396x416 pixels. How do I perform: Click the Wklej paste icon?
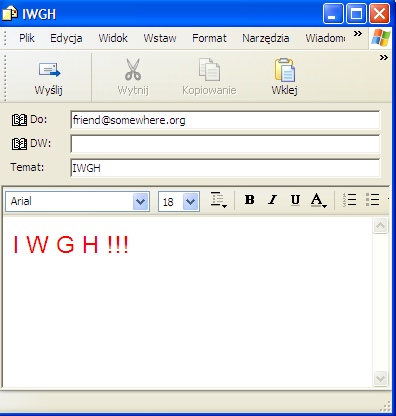[x=285, y=70]
